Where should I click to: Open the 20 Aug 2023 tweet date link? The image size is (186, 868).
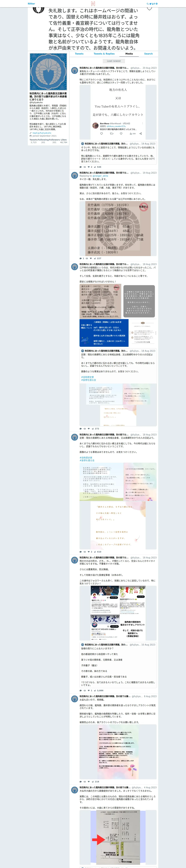coord(149,68)
